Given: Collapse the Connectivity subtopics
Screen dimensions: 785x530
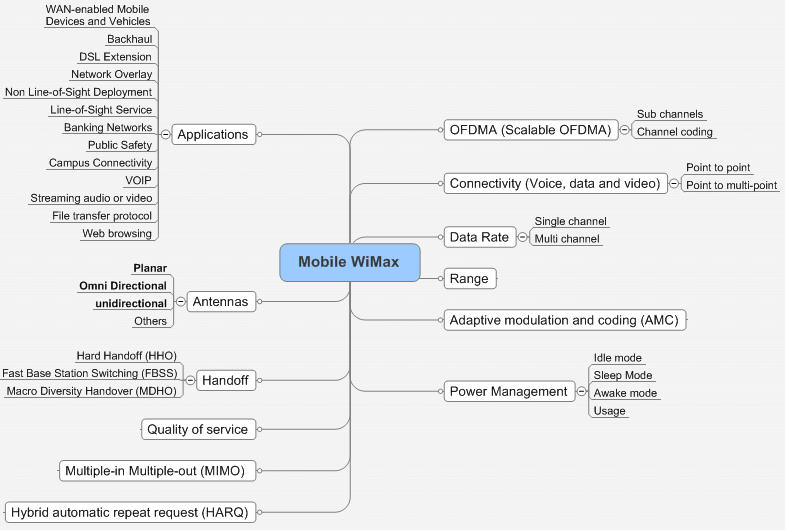Looking at the screenshot, I should 673,184.
